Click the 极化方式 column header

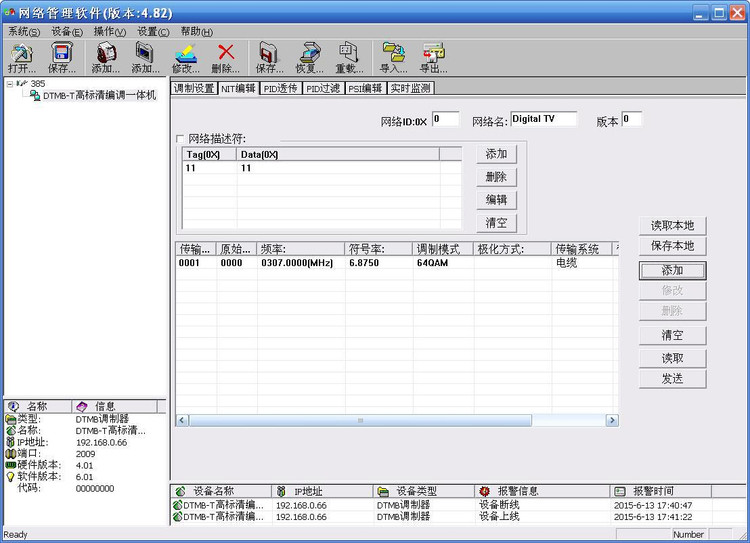tap(512, 249)
